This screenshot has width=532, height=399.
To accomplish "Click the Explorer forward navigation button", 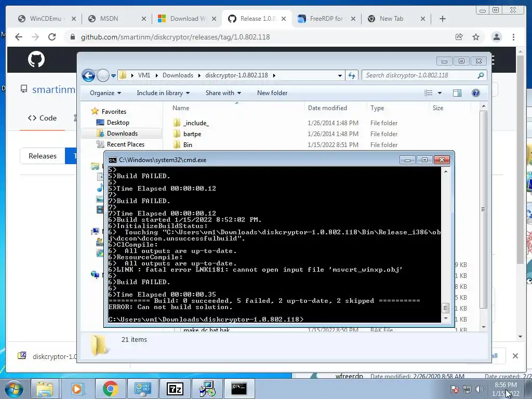I will point(103,75).
